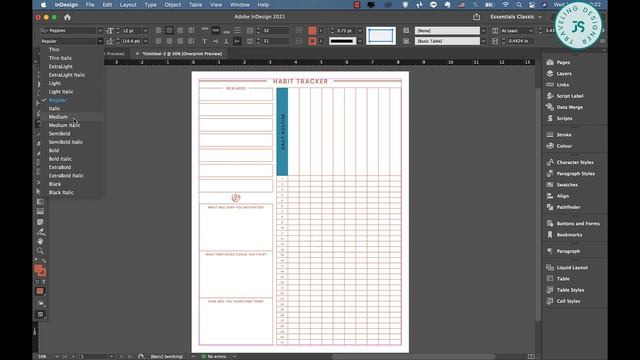Screen dimensions: 640x360
Task: Open stroke type dropdown
Action: coord(360,41)
